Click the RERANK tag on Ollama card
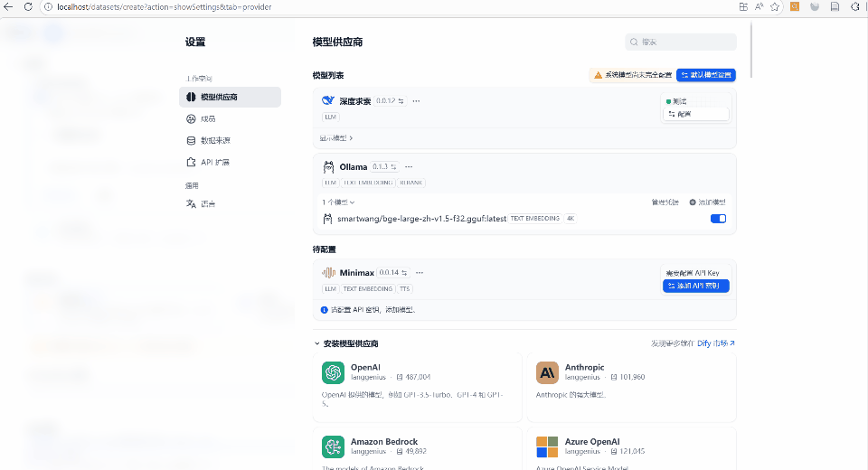The image size is (868, 470). (410, 183)
